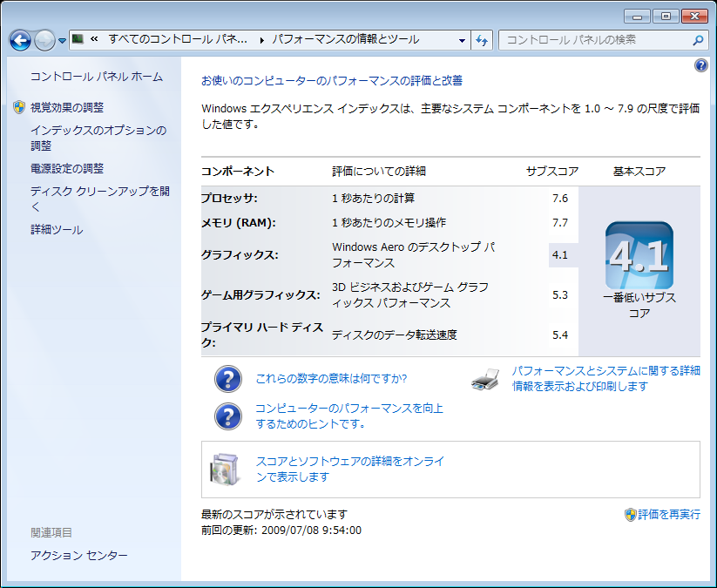
Task: Click the ゲーム用グラフィックス subscore 5.3
Action: 559,295
